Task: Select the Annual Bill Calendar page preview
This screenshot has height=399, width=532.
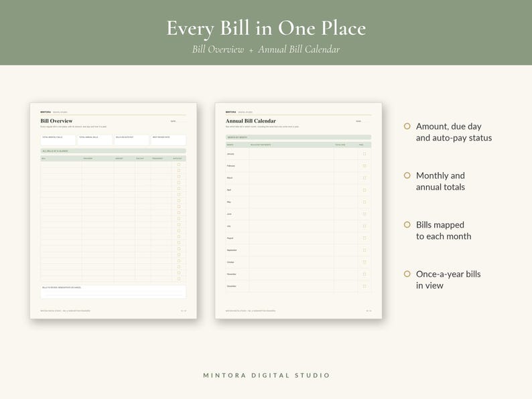Action: point(299,210)
